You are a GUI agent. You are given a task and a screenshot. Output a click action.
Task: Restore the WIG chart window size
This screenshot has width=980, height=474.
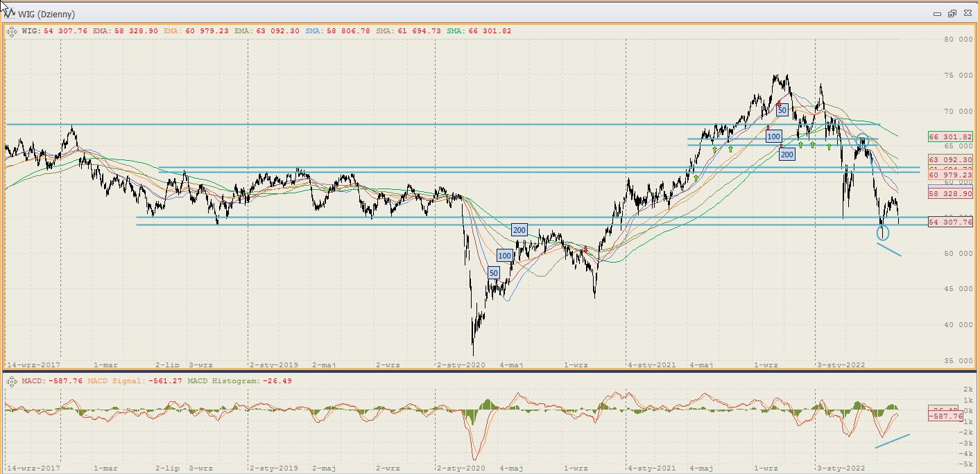(x=952, y=14)
